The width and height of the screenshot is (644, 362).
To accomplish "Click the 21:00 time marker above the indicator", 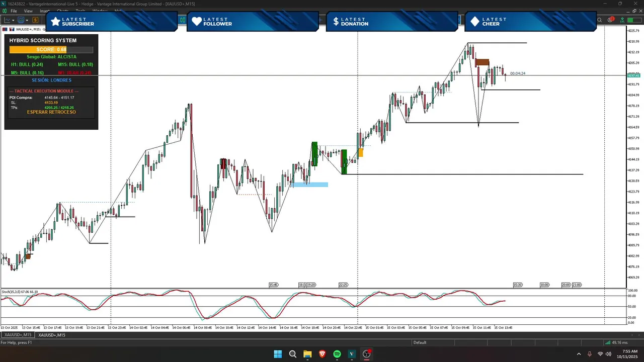I will point(577,285).
